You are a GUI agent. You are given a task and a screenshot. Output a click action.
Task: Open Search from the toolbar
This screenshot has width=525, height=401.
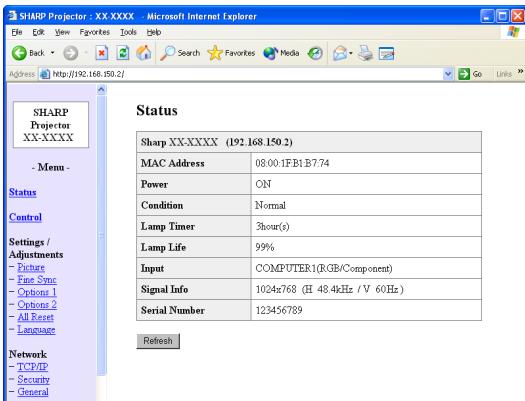pos(180,53)
